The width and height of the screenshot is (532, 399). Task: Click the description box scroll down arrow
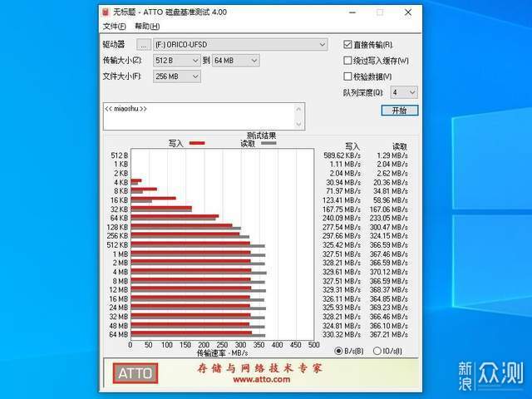298,124
